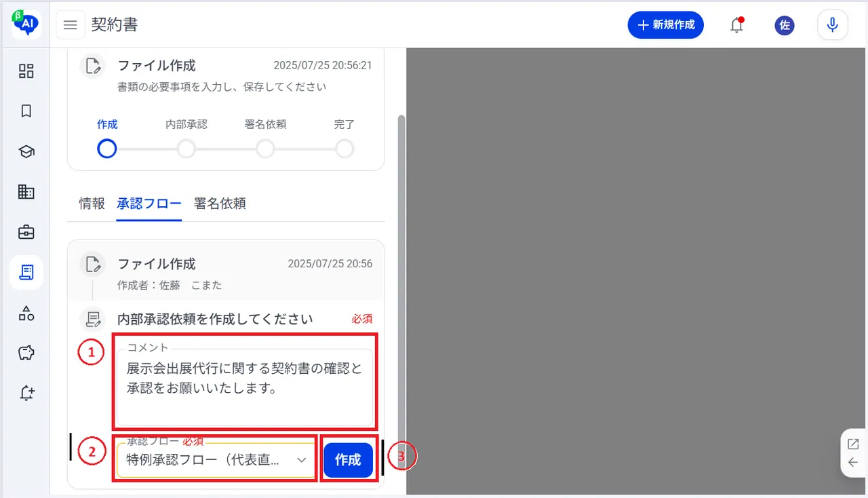Image resolution: width=868 pixels, height=498 pixels.
Task: Open the user avatar 佐 menu
Action: tap(785, 25)
